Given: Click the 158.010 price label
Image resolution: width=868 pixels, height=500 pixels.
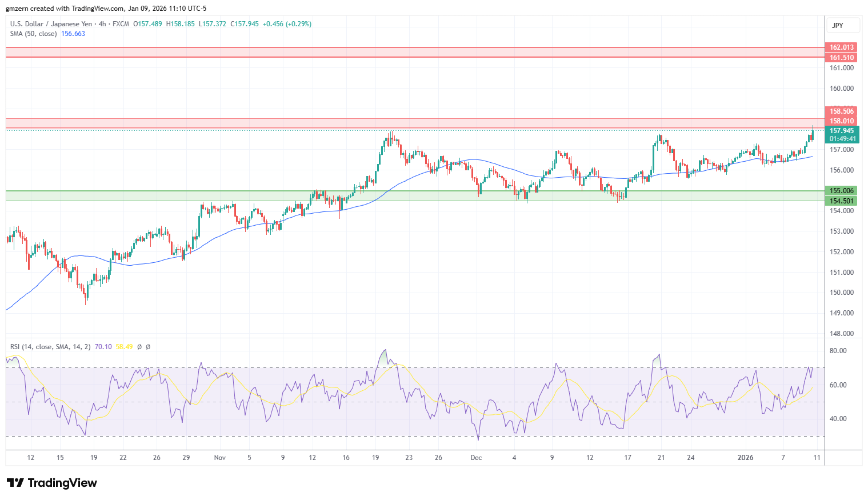Looking at the screenshot, I should pos(842,121).
